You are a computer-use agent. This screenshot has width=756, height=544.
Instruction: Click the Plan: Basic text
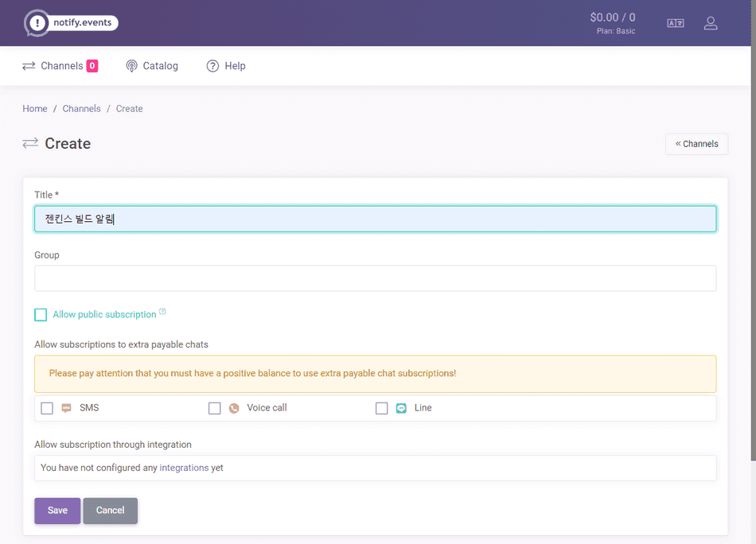616,31
